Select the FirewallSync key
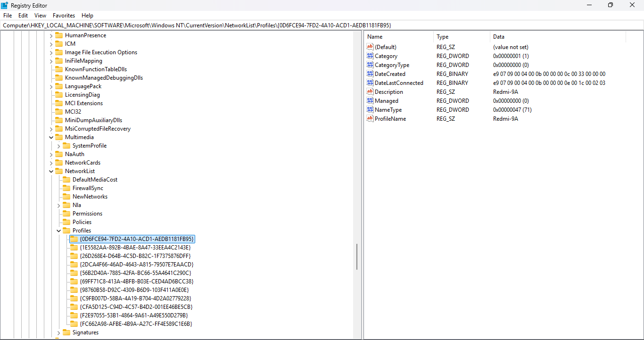 (x=88, y=188)
